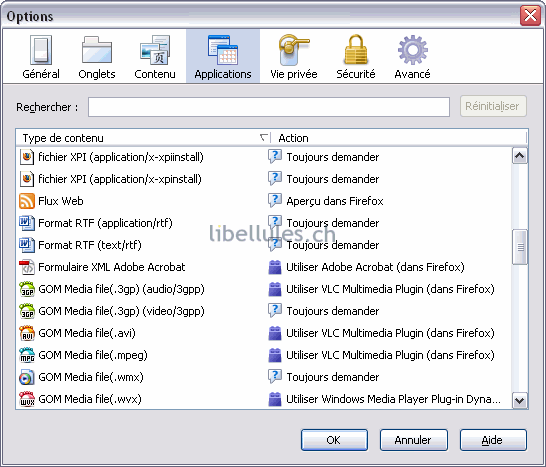The width and height of the screenshot is (546, 467).
Task: Open the column picker at header's right end
Action: tap(526, 138)
